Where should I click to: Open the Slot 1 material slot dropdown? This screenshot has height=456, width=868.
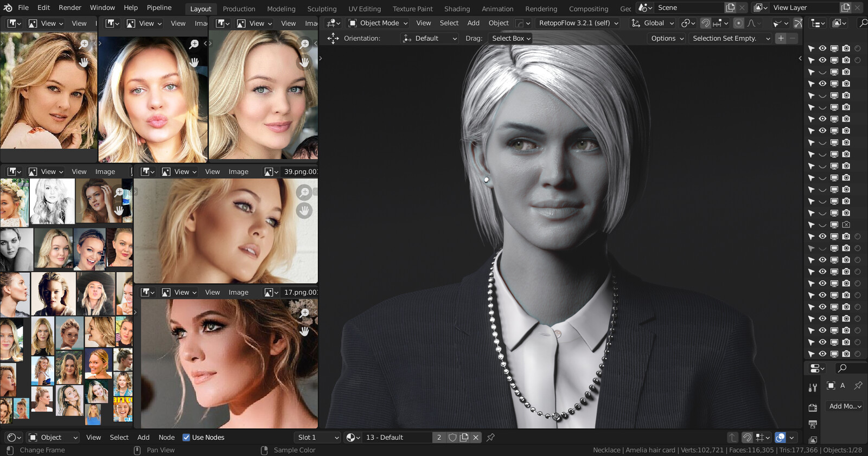click(318, 438)
